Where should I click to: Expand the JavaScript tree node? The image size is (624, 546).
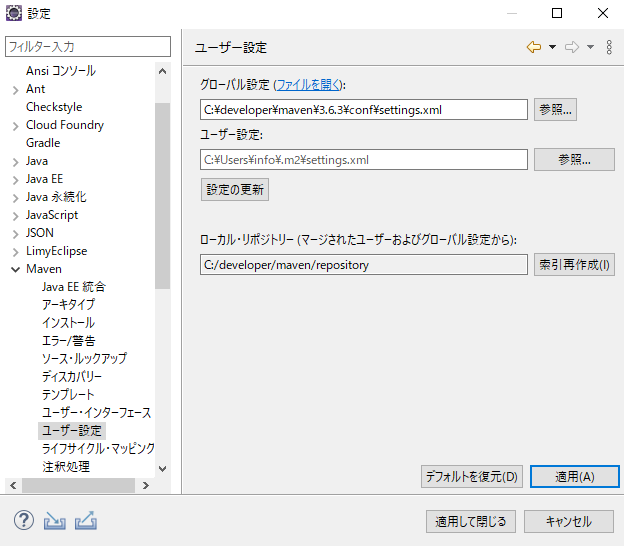pos(16,216)
